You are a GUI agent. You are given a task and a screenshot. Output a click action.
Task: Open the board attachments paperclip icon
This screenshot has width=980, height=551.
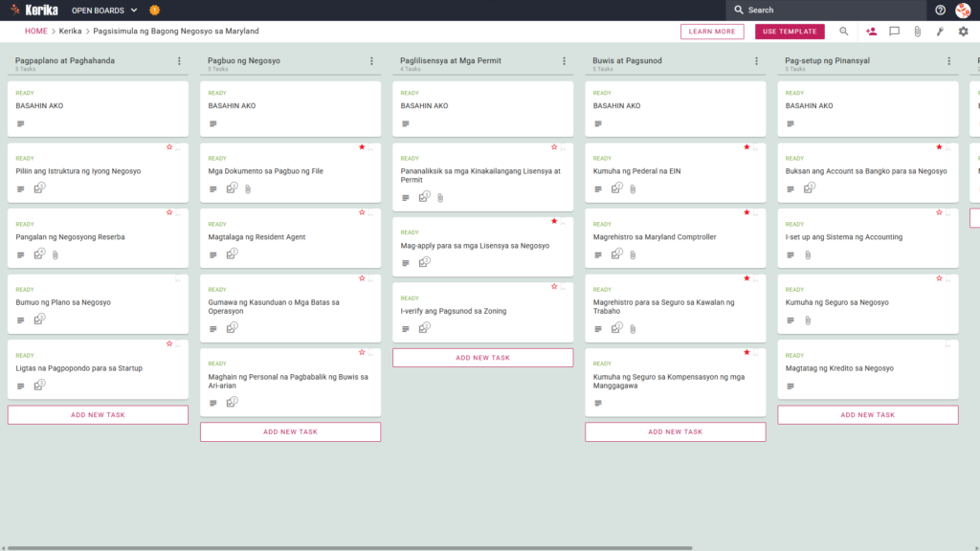(x=918, y=32)
